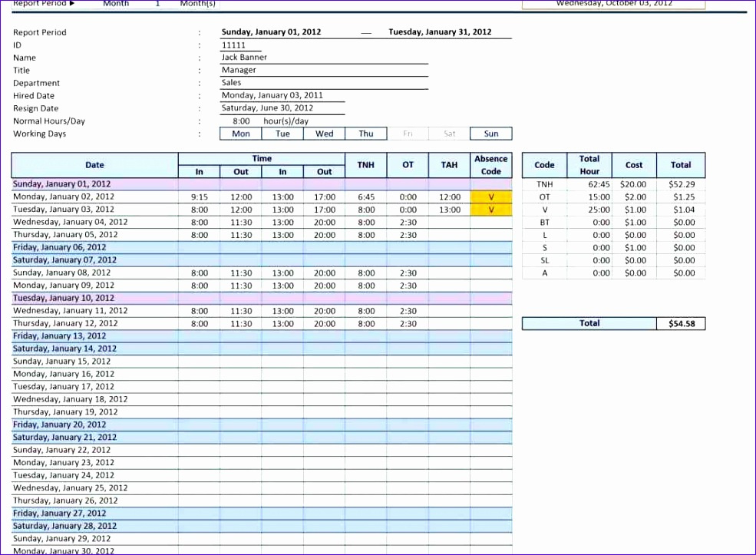756x555 pixels.
Task: Select 20:00 time-out on Sunday, January 08
Action: (324, 273)
